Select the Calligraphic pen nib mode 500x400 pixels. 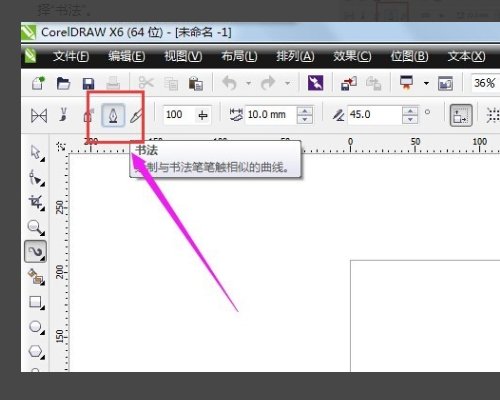pyautogui.click(x=113, y=115)
